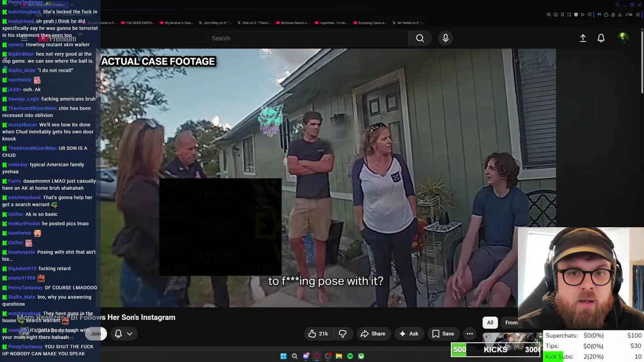Expand the notification bell dropdown chevron
This screenshot has width=644, height=362.
pyautogui.click(x=129, y=333)
